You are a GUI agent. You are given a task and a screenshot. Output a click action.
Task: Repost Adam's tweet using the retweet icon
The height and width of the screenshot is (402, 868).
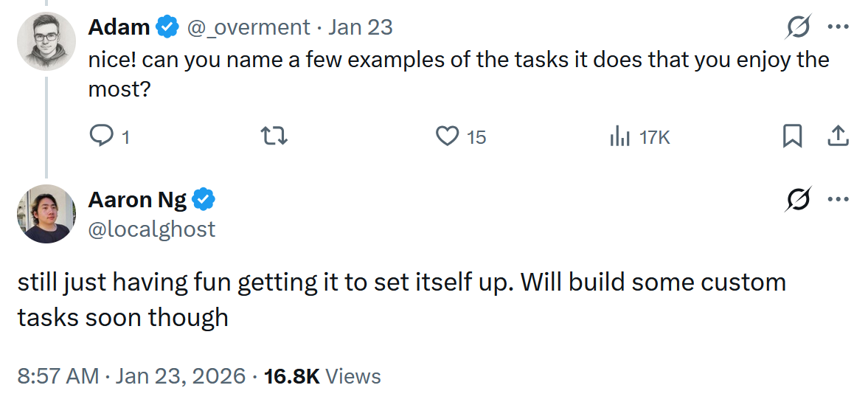click(x=275, y=136)
